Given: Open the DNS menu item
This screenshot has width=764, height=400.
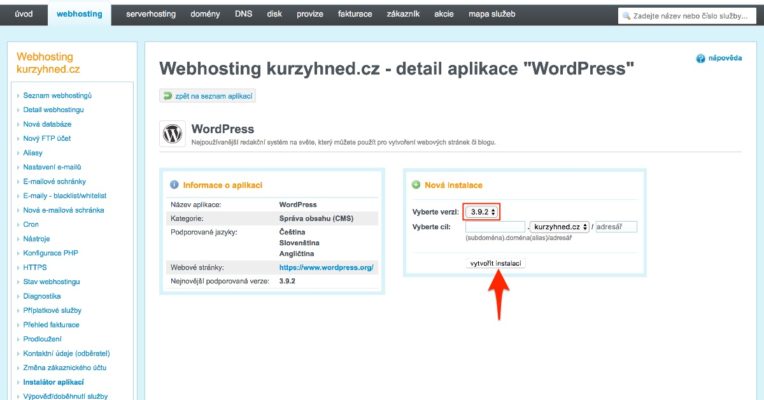Looking at the screenshot, I should pos(244,14).
